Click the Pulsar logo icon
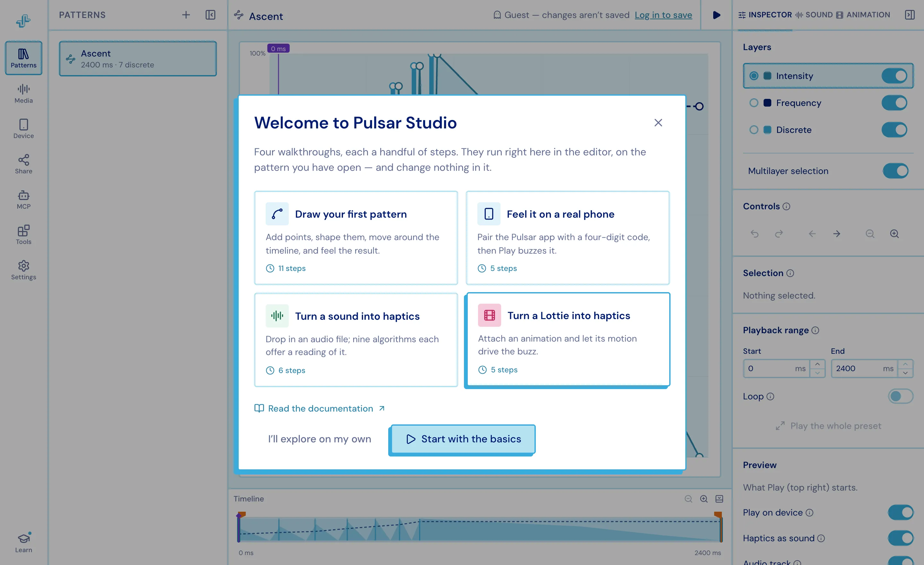The image size is (924, 565). (x=23, y=20)
